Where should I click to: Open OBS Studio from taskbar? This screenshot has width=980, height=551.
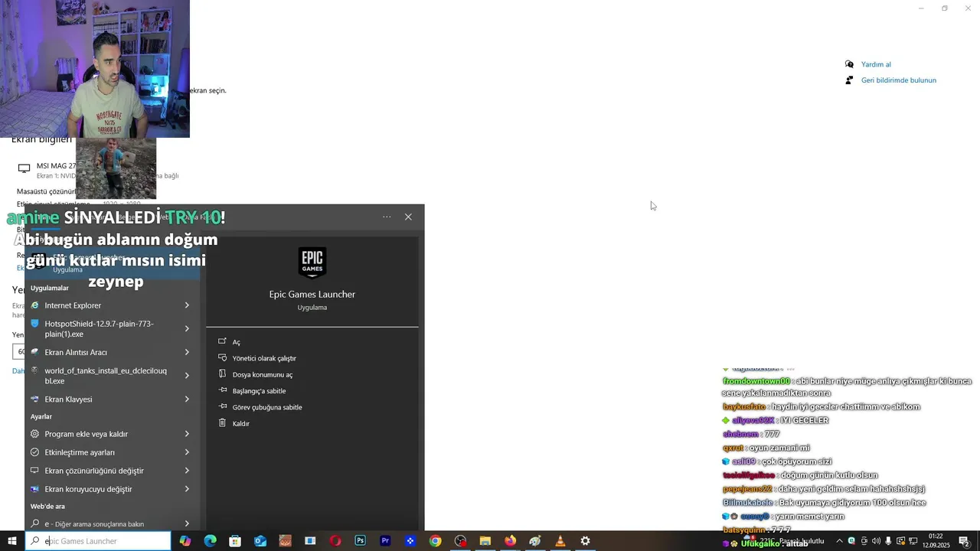coord(460,541)
